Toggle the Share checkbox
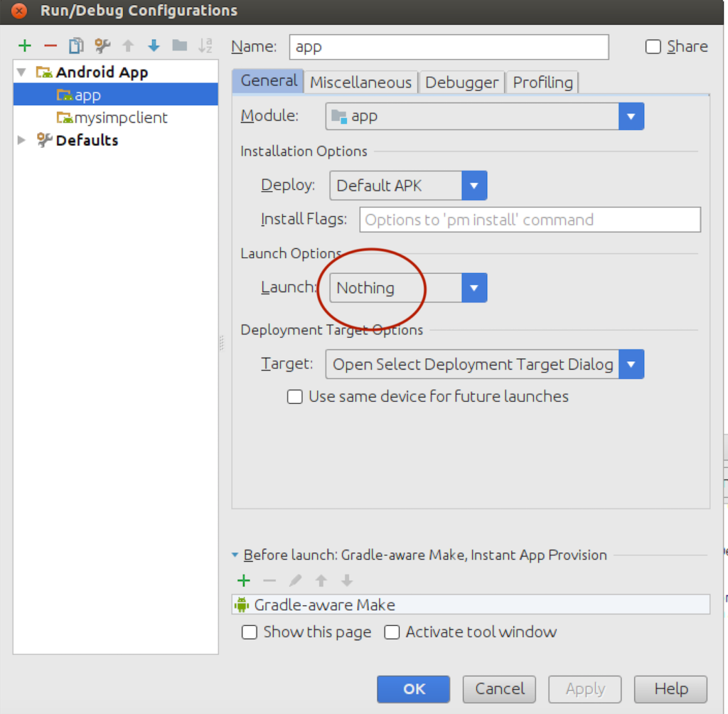The height and width of the screenshot is (714, 728). [x=653, y=46]
